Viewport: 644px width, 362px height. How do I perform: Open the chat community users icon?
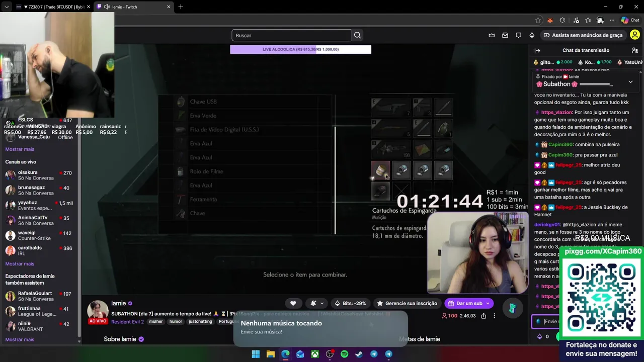635,50
